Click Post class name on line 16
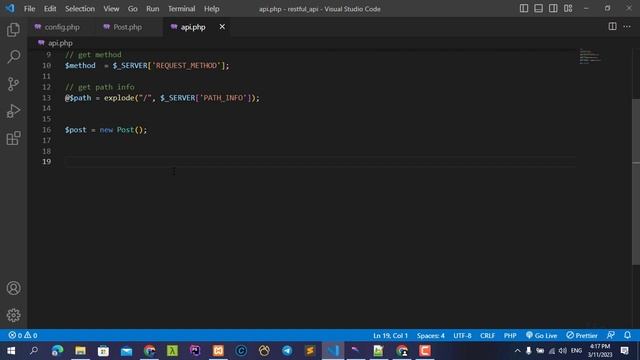The height and width of the screenshot is (360, 640). point(125,130)
